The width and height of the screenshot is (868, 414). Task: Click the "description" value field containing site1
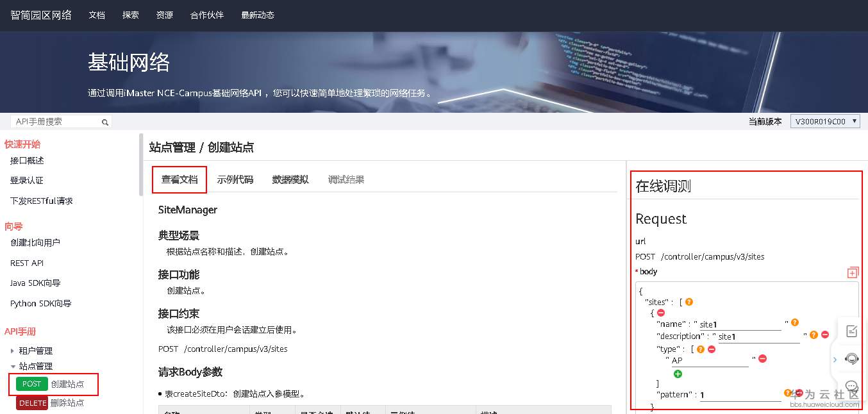(758, 336)
